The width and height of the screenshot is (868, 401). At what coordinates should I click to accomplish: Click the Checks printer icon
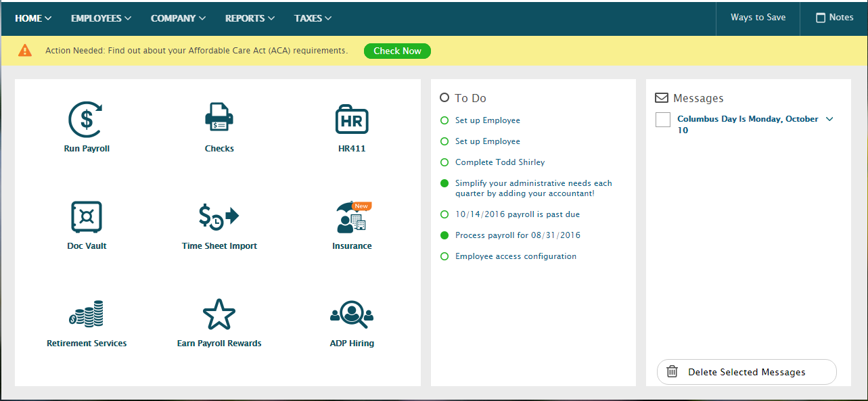[x=219, y=118]
